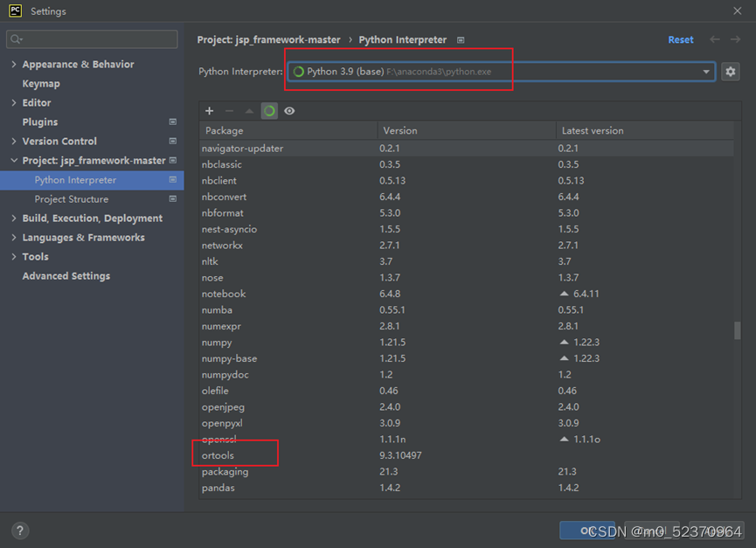The width and height of the screenshot is (756, 548).
Task: Click project icon beside breadcrumb title
Action: [461, 40]
